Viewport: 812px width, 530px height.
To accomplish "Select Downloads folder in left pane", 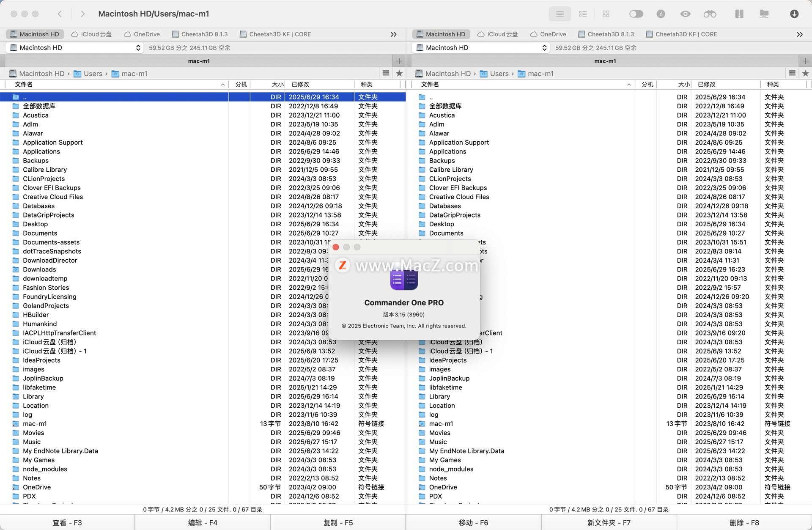I will tap(203, 269).
